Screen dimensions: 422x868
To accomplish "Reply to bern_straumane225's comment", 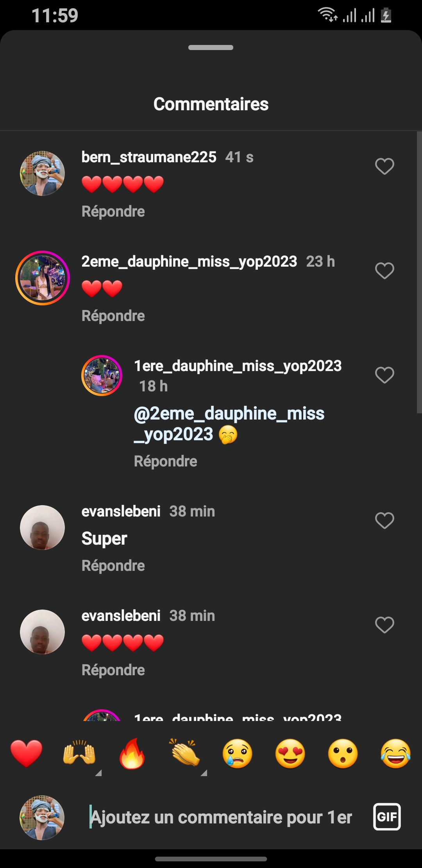I will click(x=113, y=212).
